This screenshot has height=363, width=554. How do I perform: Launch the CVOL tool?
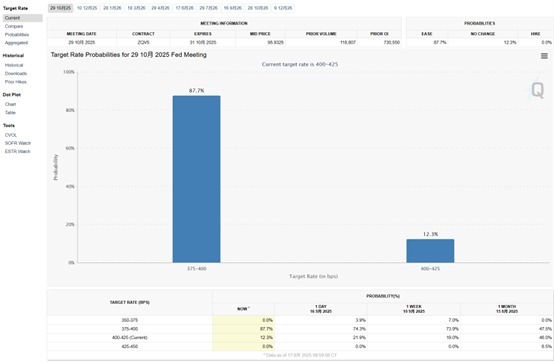(x=11, y=135)
